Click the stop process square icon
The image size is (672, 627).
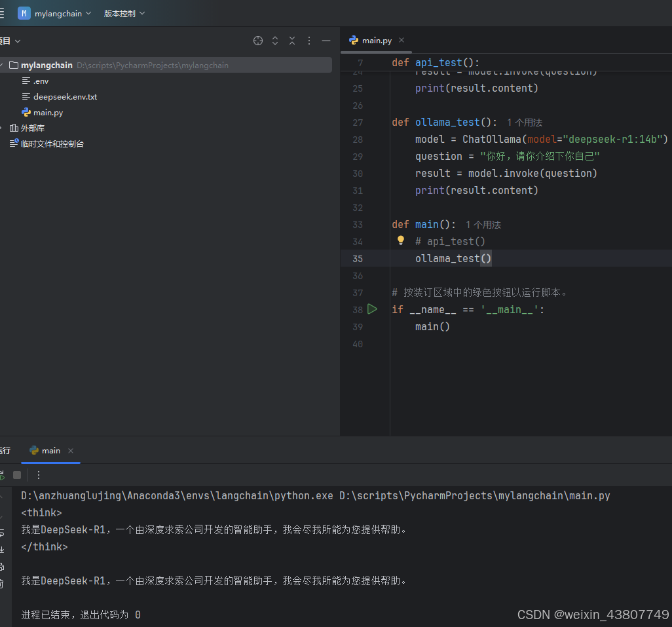(17, 475)
